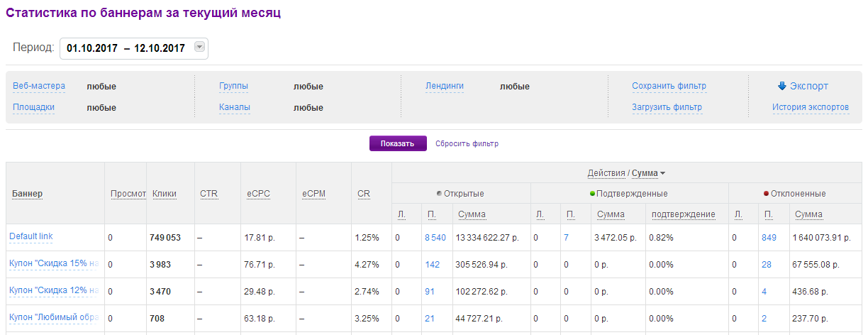Sort table by eCPC column header
The image size is (868, 335).
pos(258,194)
